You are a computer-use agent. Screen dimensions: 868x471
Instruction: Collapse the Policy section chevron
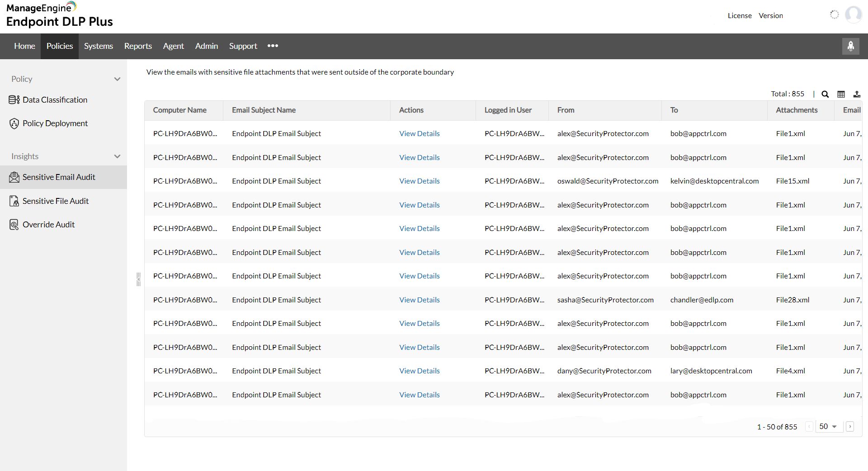click(117, 79)
